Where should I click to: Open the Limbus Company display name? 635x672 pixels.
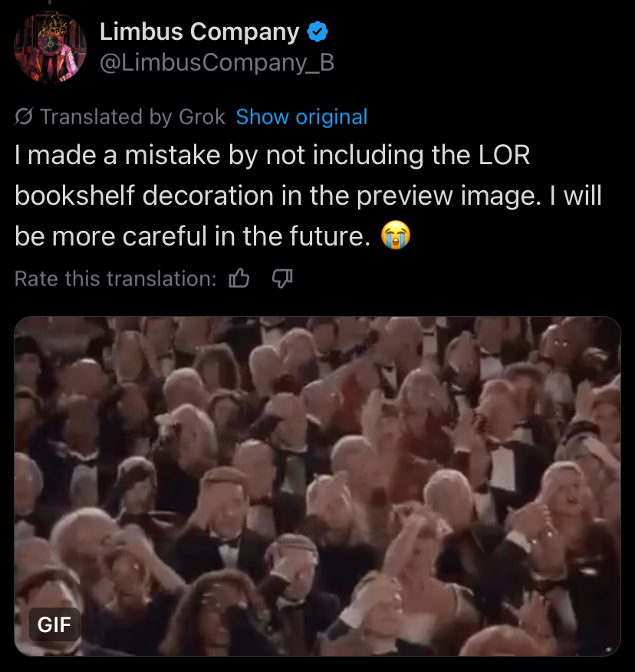pos(199,31)
